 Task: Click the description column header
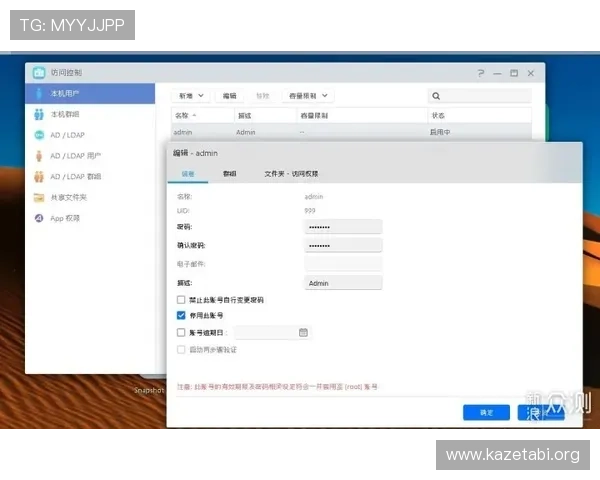tap(266, 115)
